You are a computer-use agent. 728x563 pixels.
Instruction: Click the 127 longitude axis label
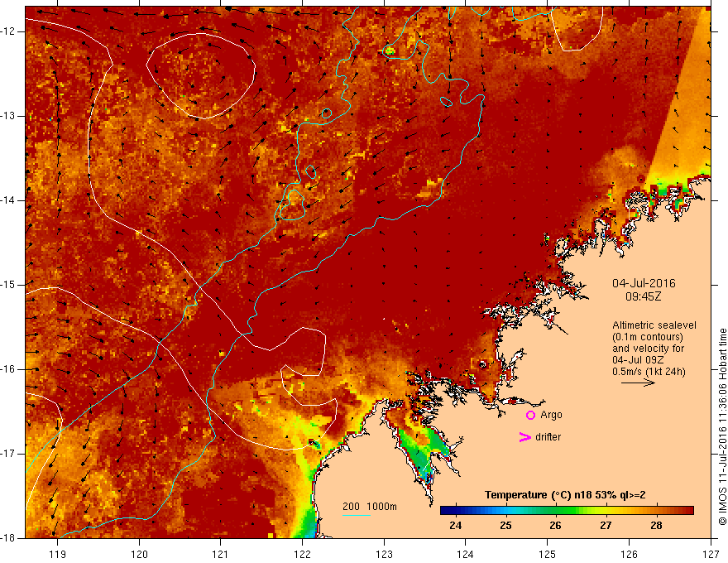tap(711, 554)
